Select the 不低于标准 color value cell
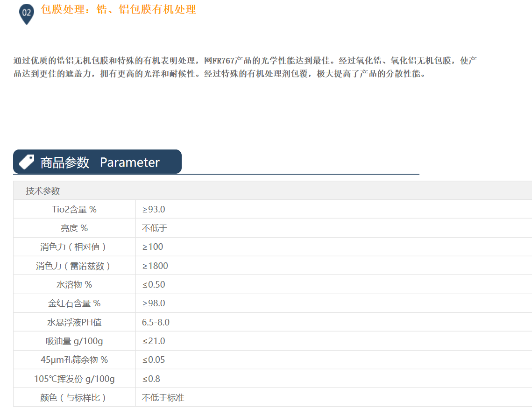532x409 pixels. click(163, 397)
